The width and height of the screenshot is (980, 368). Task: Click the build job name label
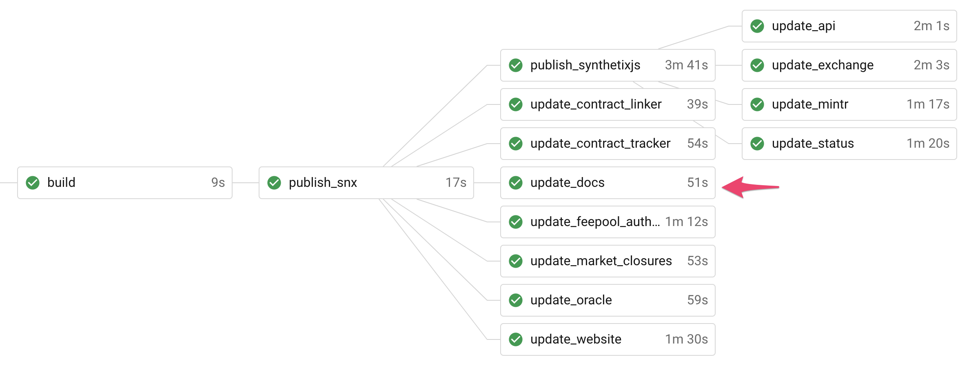coord(61,182)
